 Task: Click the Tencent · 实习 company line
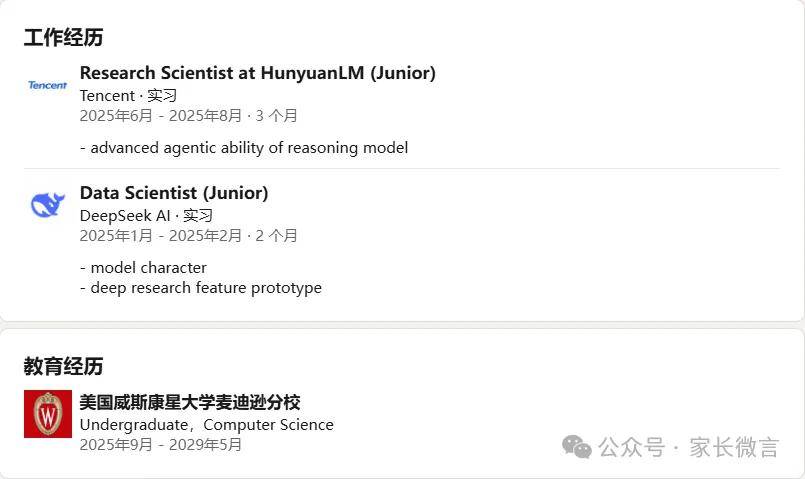pos(128,95)
